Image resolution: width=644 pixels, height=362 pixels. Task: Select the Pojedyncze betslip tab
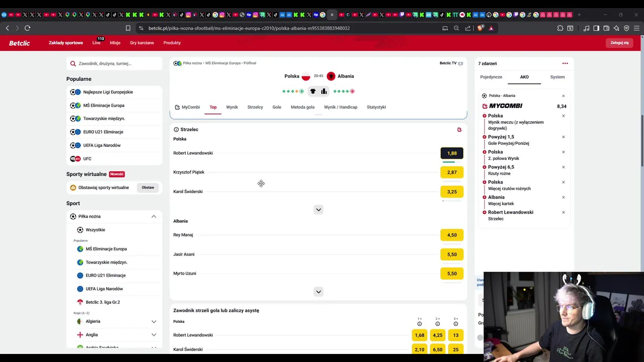[491, 77]
